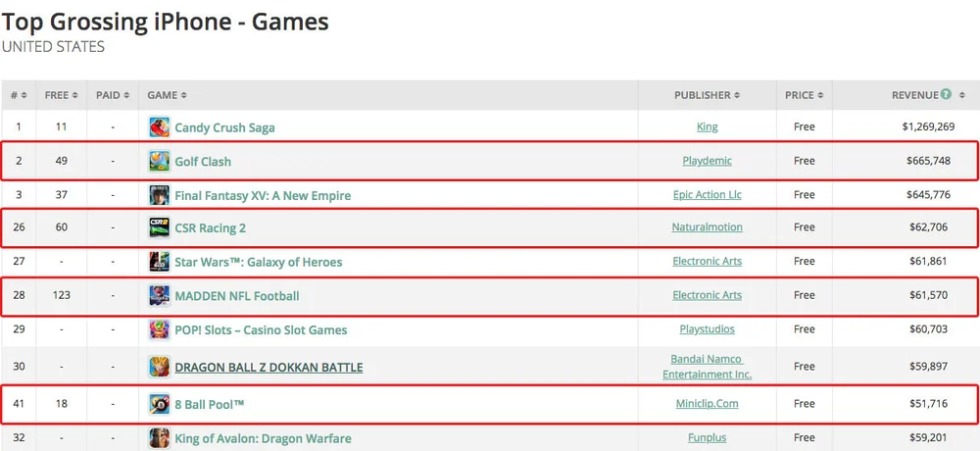Open POP! Slots – Casino Slot Games link
Screen dimensions: 980x451
(262, 330)
